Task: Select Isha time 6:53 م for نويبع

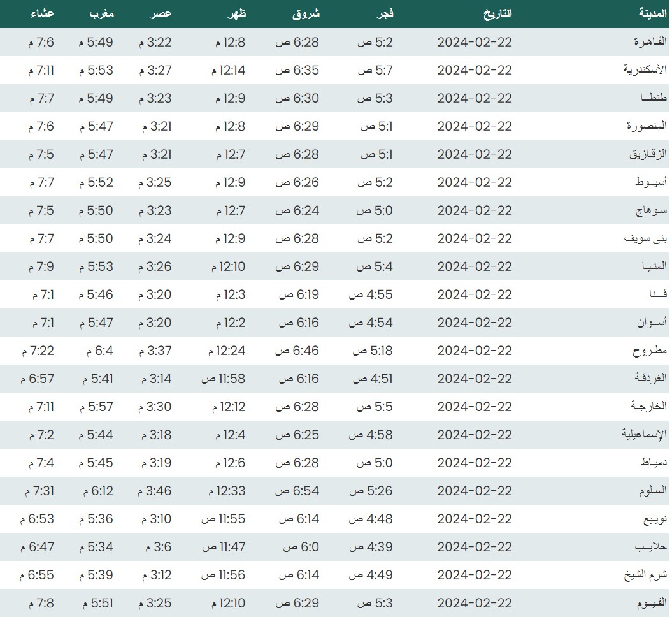Action: point(38,519)
